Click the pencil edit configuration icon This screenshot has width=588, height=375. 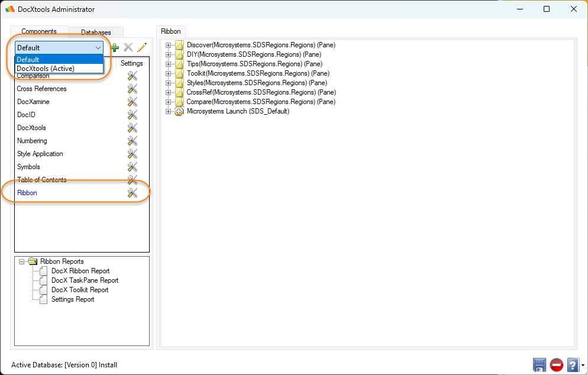[x=142, y=47]
